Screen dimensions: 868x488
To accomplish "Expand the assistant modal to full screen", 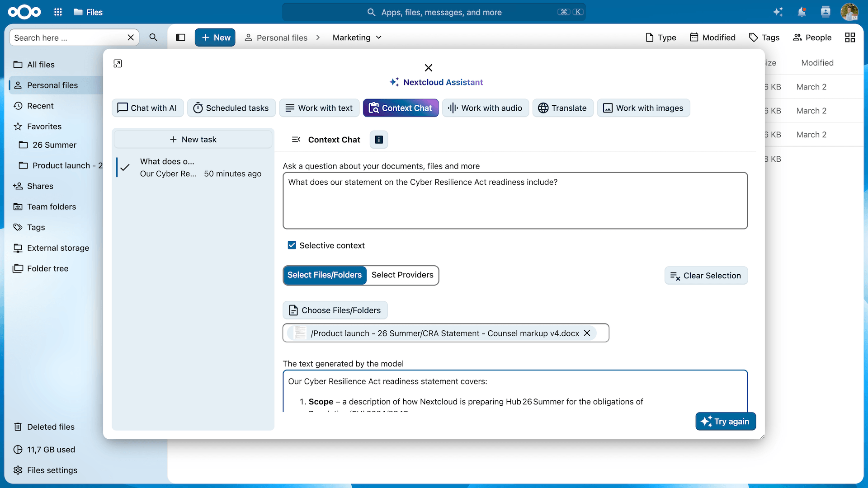I will point(118,64).
